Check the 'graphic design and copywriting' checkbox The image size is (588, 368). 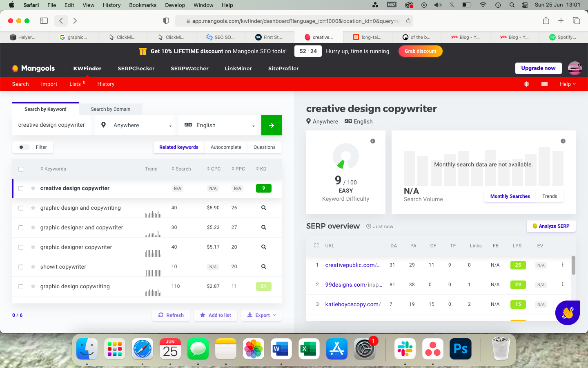point(21,208)
